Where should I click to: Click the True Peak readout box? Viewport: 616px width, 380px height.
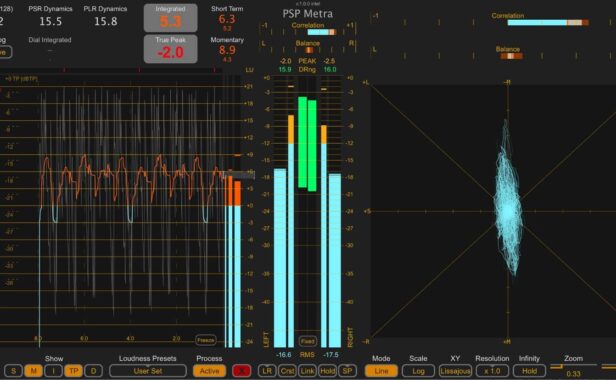tap(170, 49)
